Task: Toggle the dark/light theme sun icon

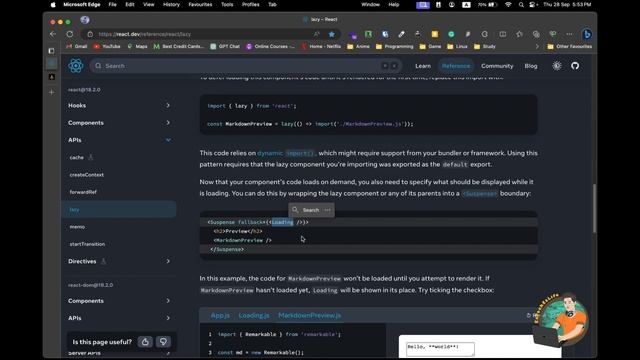Action: click(557, 66)
